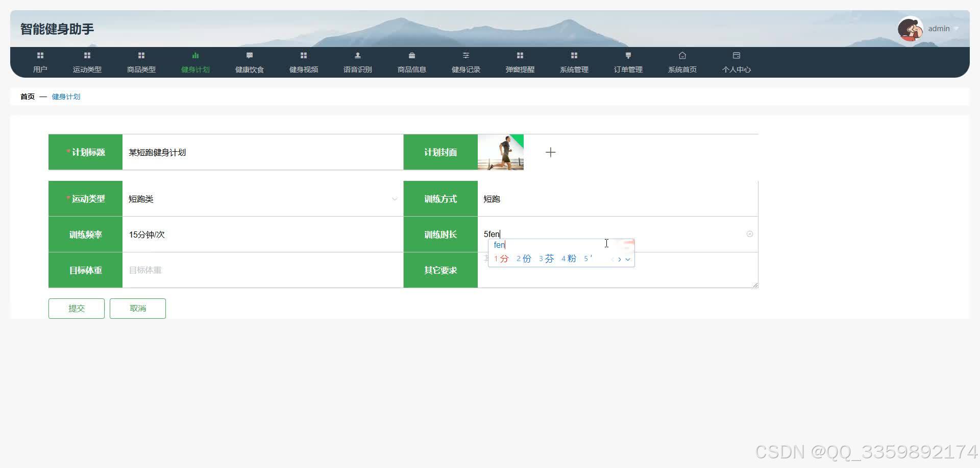
Task: Open the 健康饮食 menu label
Action: click(250, 69)
